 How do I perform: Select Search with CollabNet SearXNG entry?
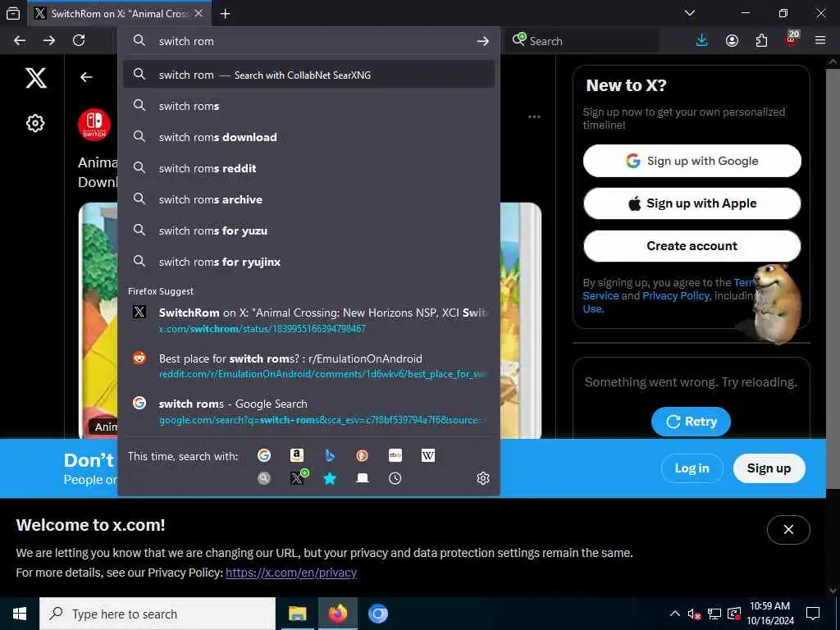pyautogui.click(x=308, y=75)
